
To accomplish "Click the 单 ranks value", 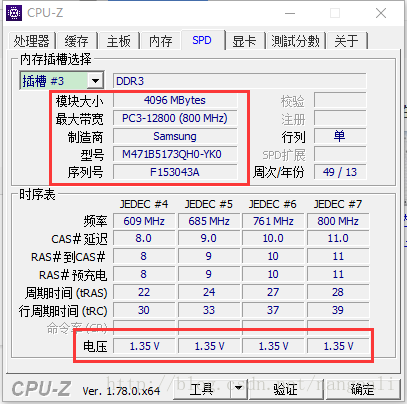I will tap(340, 136).
